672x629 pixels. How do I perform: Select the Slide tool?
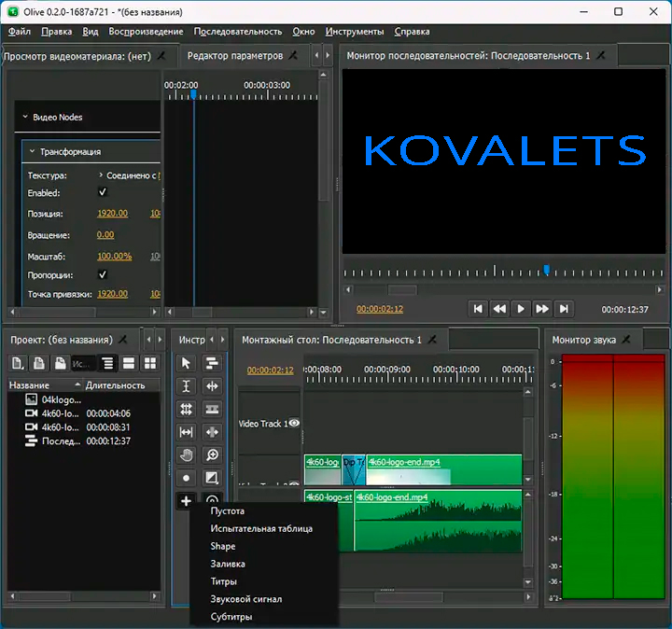(212, 432)
